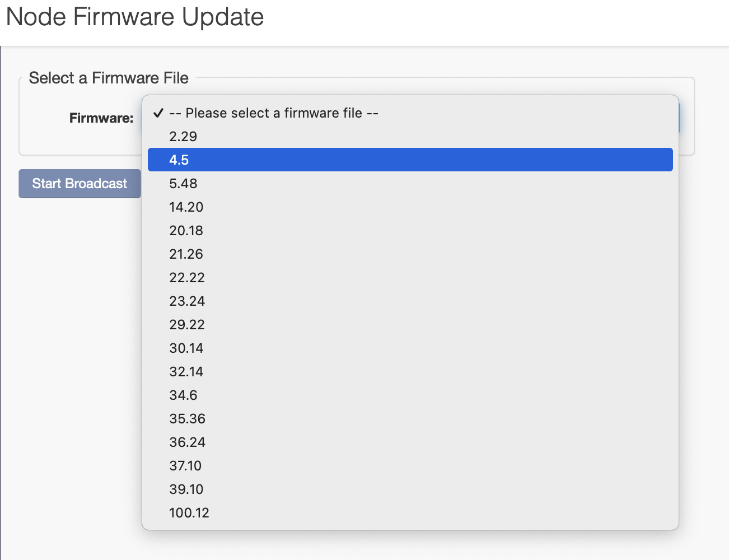Pick firmware file 32.14
Screen dimensions: 729x560
tap(186, 372)
